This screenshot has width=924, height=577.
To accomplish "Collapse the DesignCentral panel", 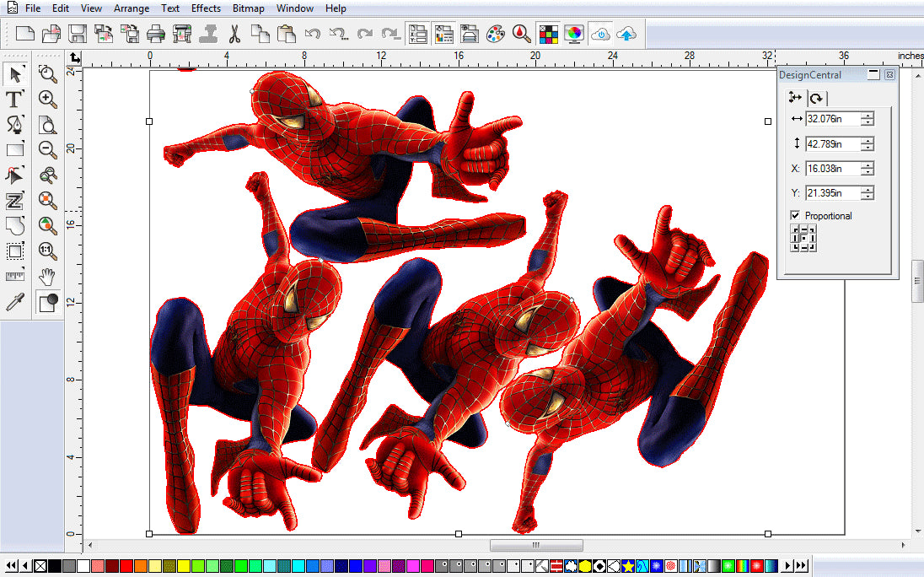I will tap(874, 74).
